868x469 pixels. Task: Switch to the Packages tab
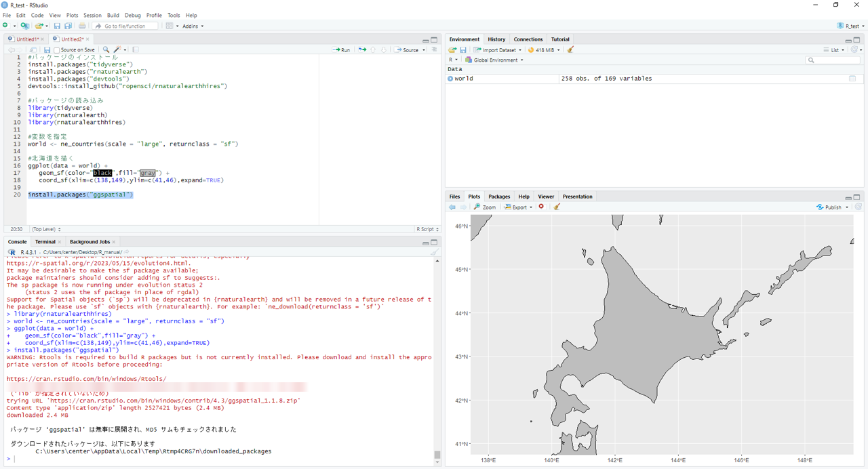click(x=498, y=197)
